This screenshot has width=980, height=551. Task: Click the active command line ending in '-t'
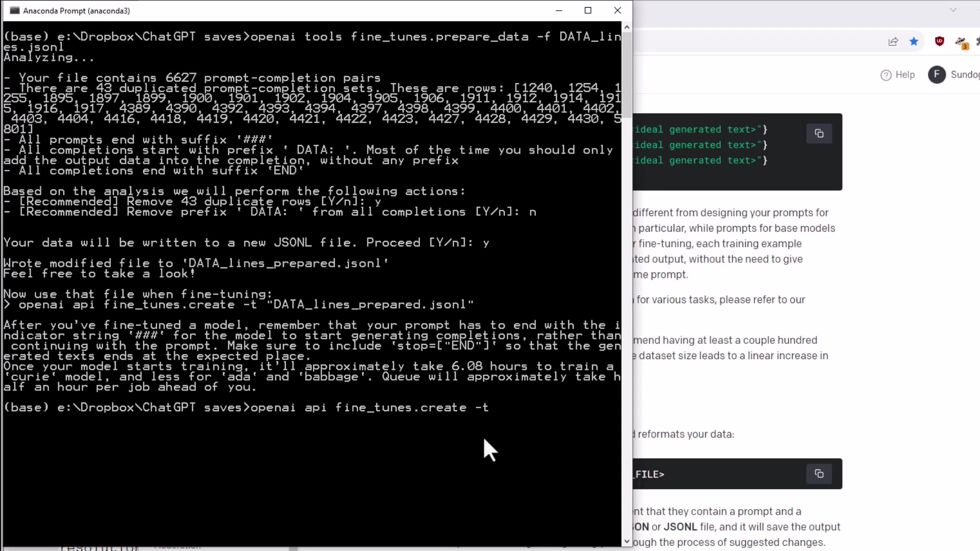(x=247, y=408)
